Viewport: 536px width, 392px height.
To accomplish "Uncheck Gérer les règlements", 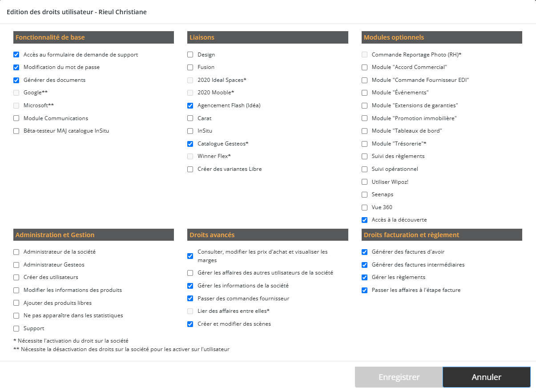I will (x=365, y=278).
